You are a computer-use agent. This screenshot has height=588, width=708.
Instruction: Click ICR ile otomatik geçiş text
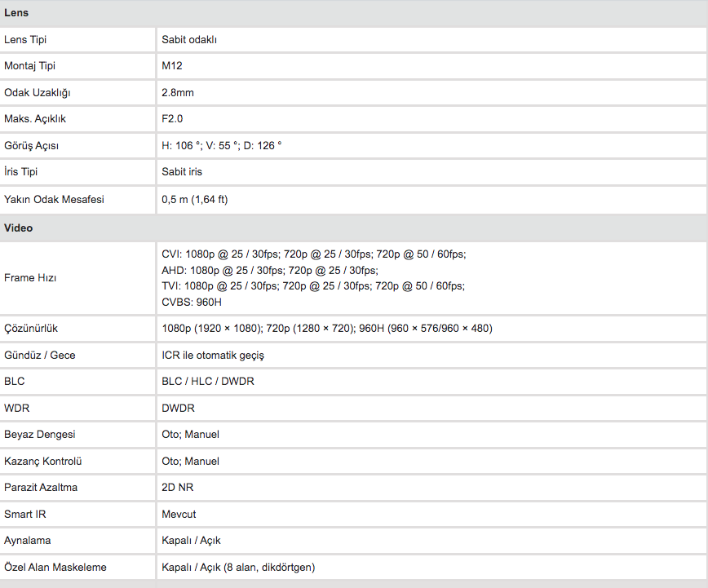(x=213, y=356)
